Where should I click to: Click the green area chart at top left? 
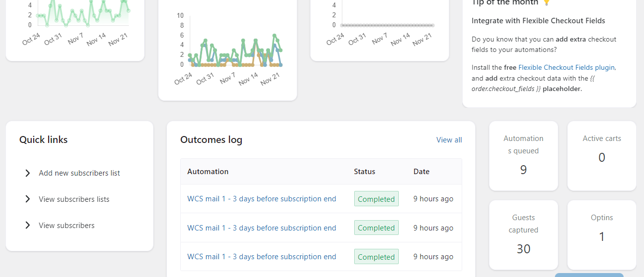83,12
